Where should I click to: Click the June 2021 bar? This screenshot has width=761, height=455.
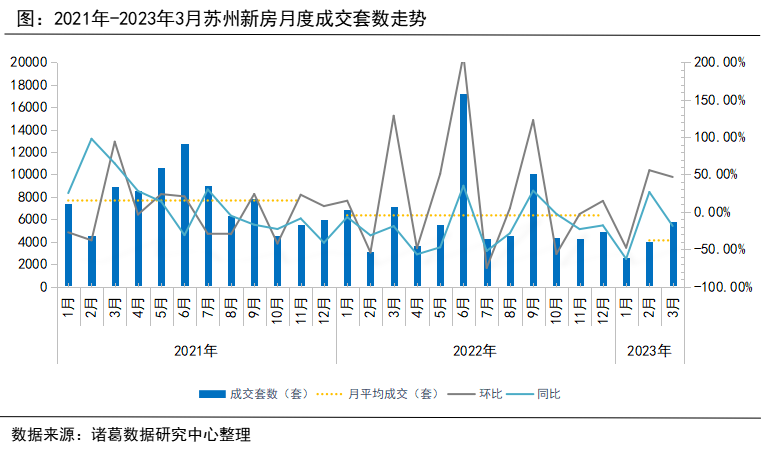(185, 215)
